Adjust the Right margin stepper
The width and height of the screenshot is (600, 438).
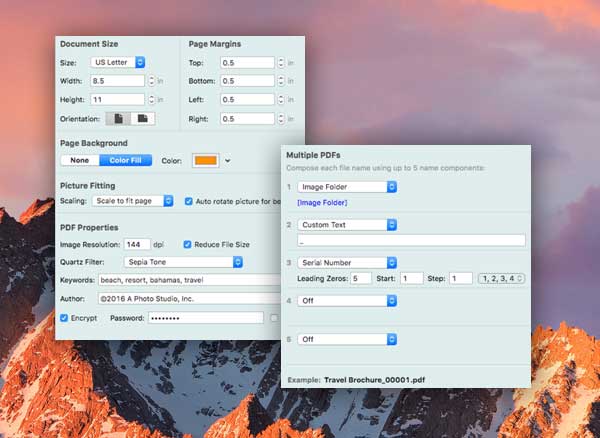[x=281, y=119]
